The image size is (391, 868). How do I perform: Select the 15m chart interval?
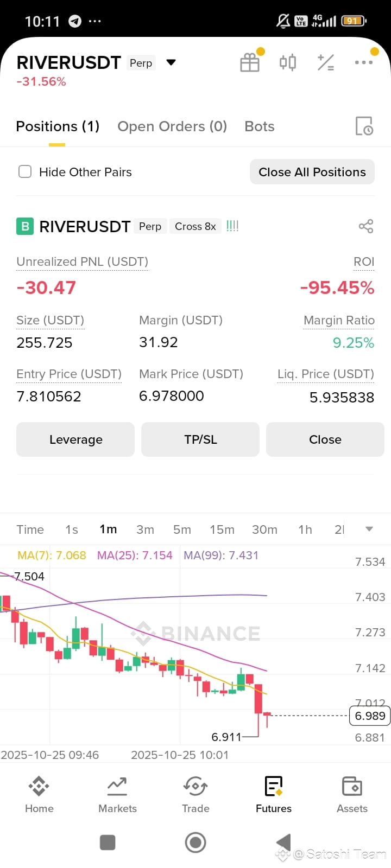pyautogui.click(x=222, y=529)
